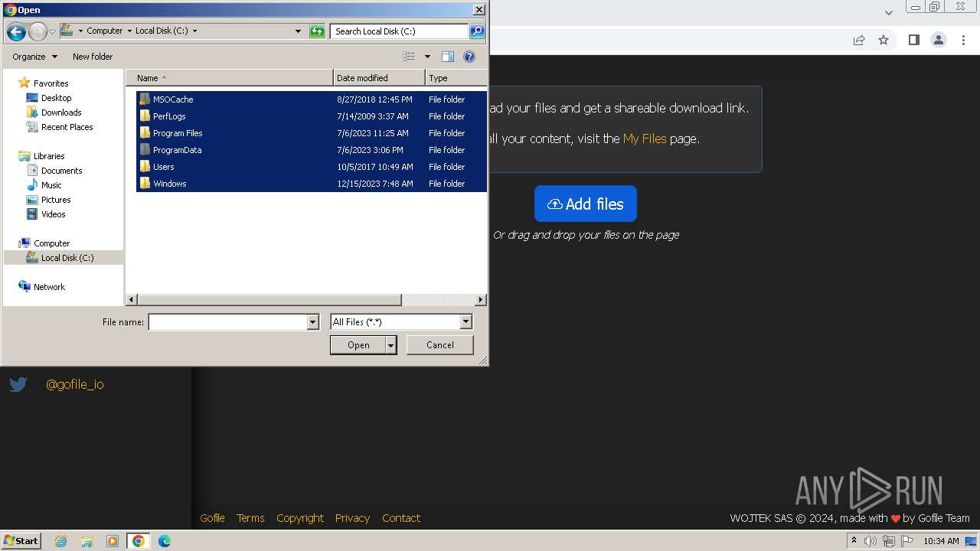The width and height of the screenshot is (980, 551).
Task: Click the forward navigation arrow in dialog
Action: pos(38,31)
